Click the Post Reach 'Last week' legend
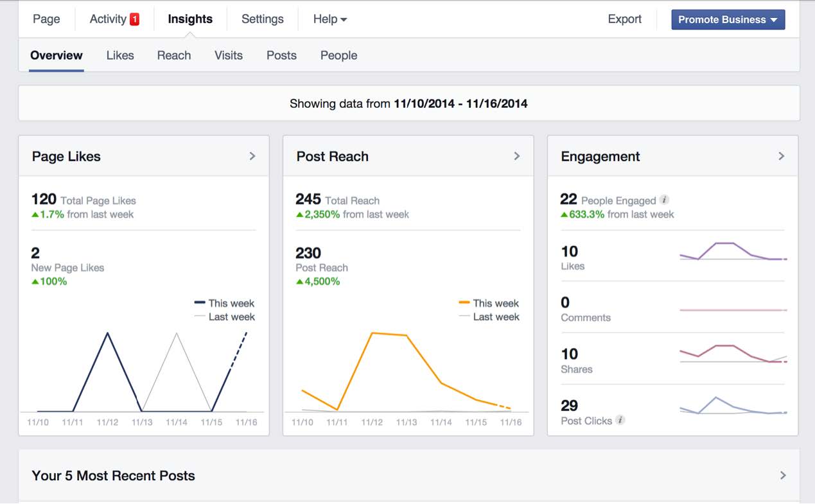Viewport: 815px width, 504px height. [x=489, y=317]
